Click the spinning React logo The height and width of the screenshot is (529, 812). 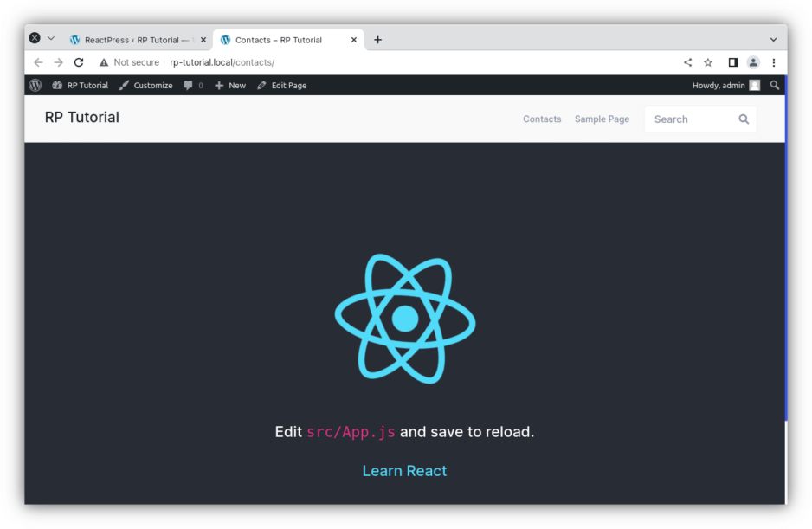[404, 319]
